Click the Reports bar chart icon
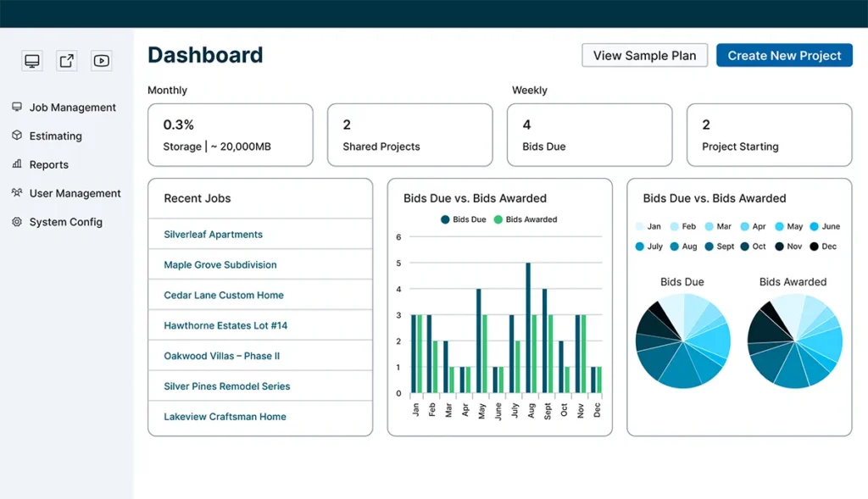 coord(17,164)
